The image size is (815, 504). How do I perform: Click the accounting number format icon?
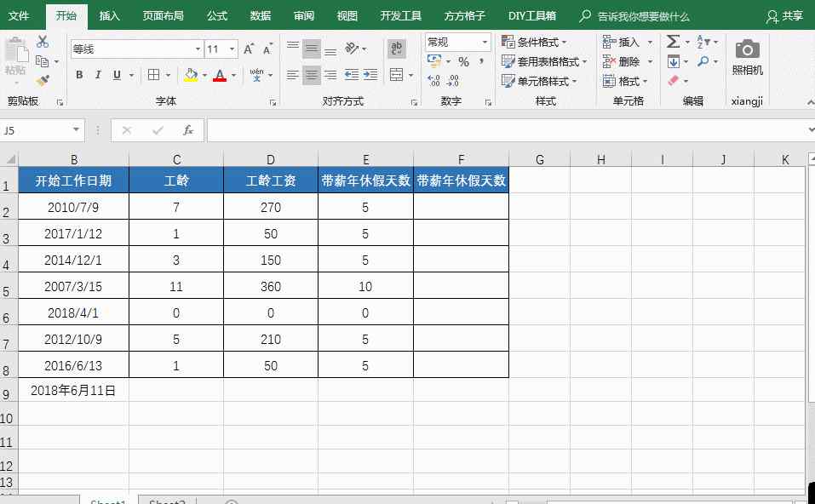[434, 62]
